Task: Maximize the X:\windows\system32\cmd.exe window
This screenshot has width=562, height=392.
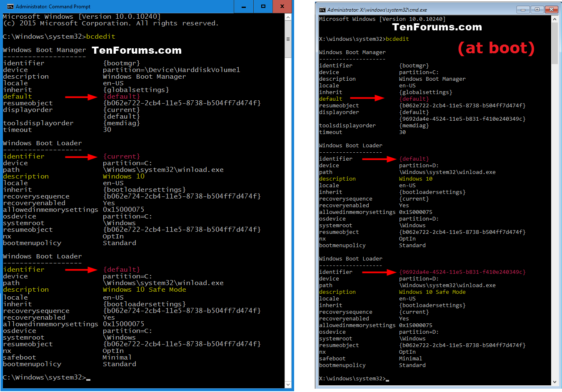Action: [x=537, y=9]
